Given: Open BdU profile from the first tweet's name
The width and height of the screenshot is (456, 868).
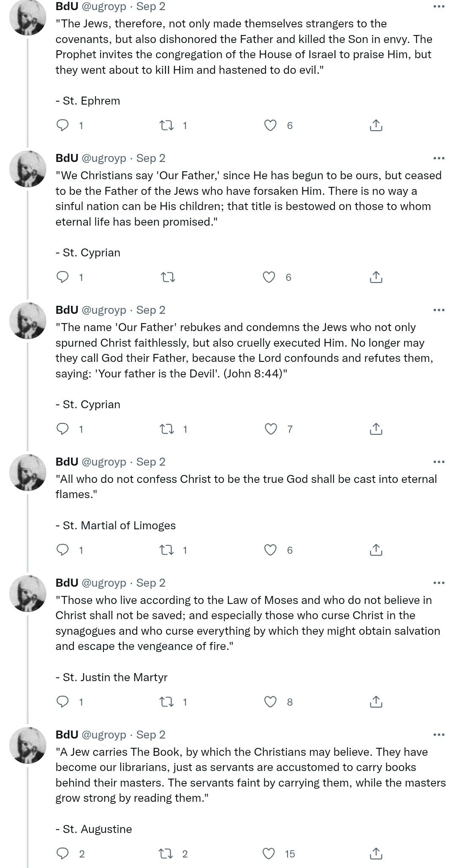Looking at the screenshot, I should (x=67, y=6).
